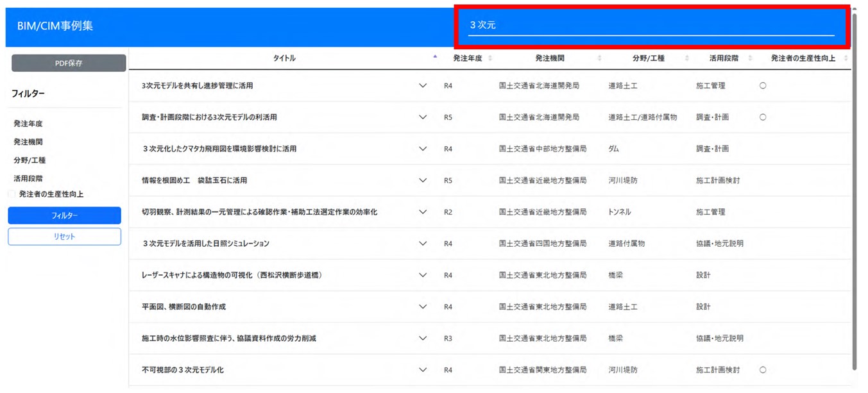Screen dimensions: 868x393
Task: Click the search field containing 3次元
Action: coord(651,26)
